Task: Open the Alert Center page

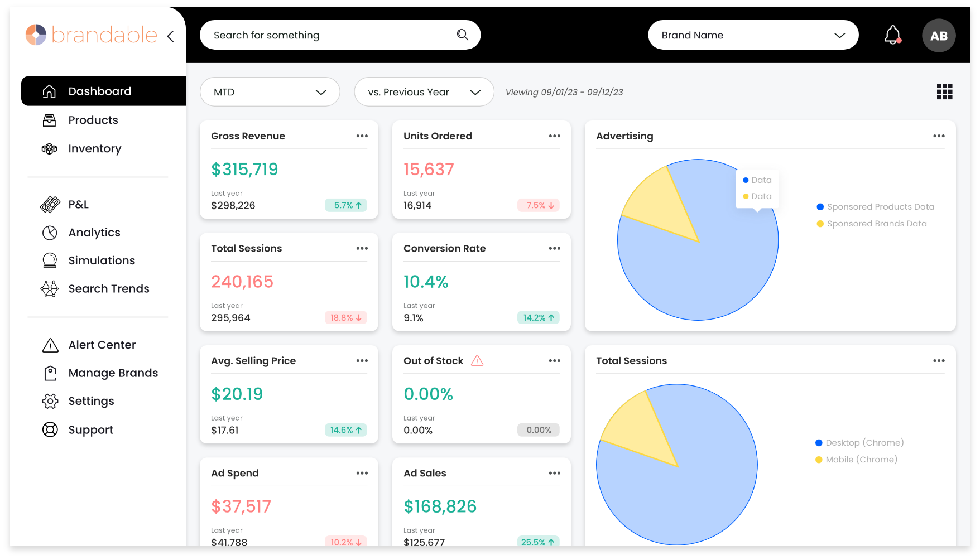Action: click(x=102, y=345)
